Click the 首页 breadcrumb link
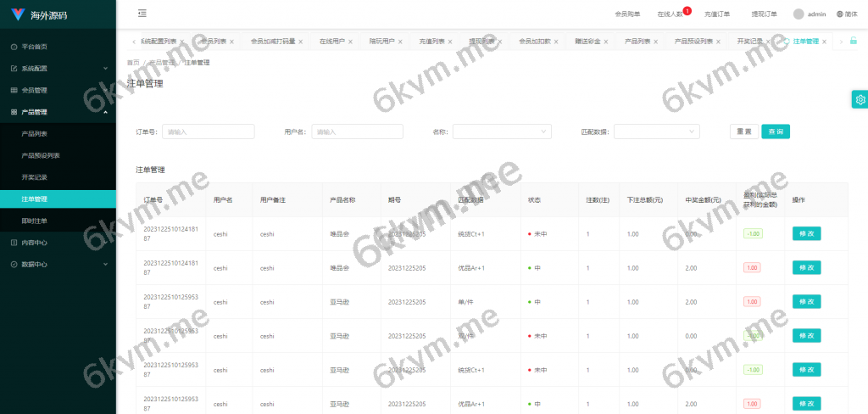Screen dimensions: 868x414 133,63
